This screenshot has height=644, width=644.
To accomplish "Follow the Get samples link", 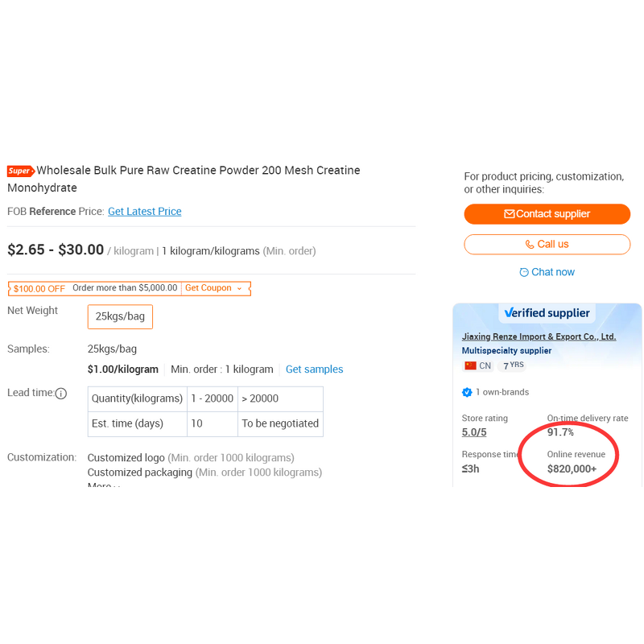I will click(x=314, y=369).
